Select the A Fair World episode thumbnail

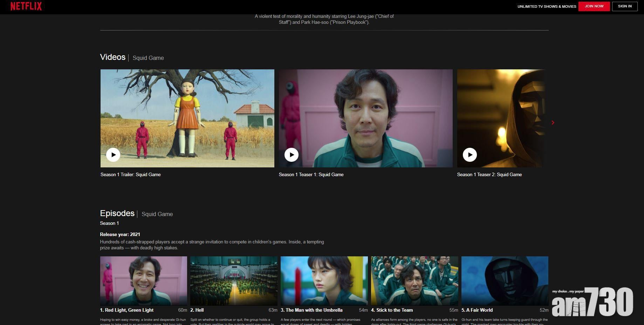pyautogui.click(x=505, y=281)
